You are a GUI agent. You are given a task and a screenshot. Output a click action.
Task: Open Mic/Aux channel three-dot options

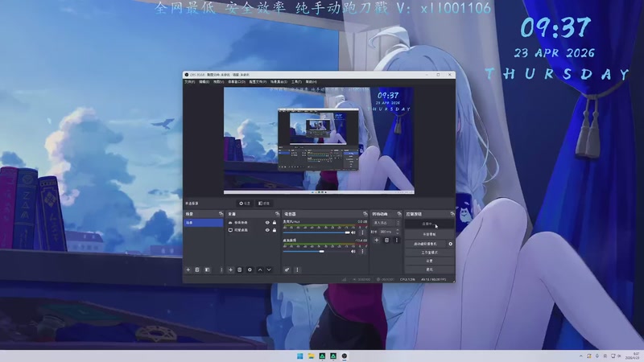coord(362,232)
